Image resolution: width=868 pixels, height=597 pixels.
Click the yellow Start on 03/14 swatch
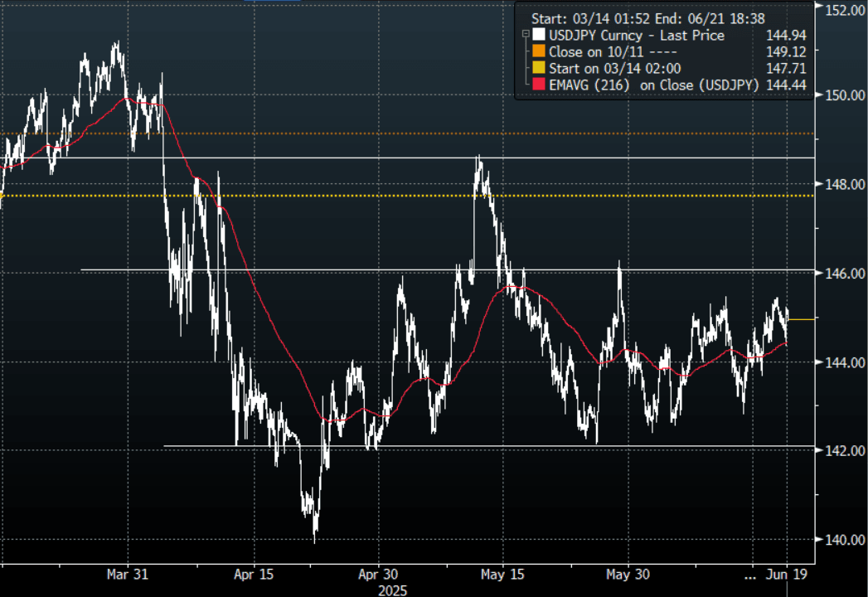click(x=540, y=68)
